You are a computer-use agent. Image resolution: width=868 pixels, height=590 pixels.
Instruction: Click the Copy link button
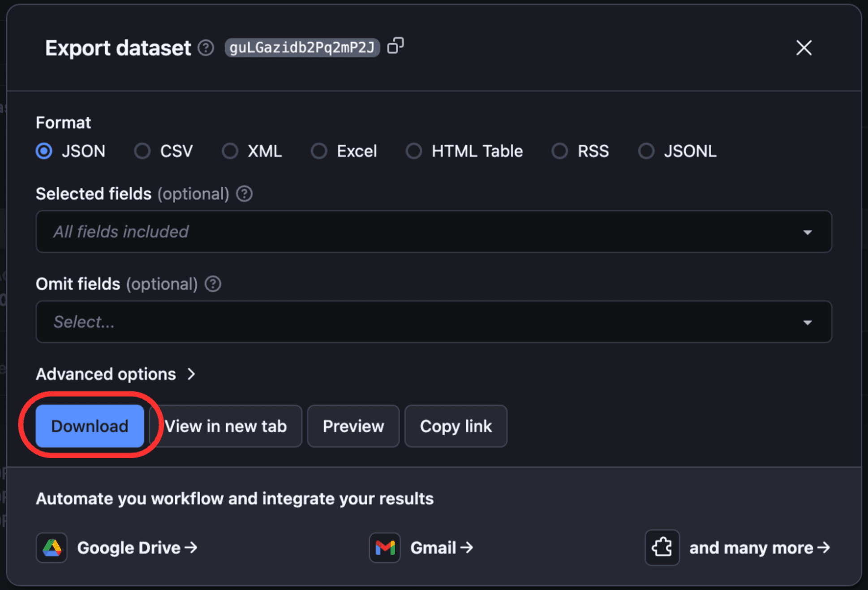point(456,426)
